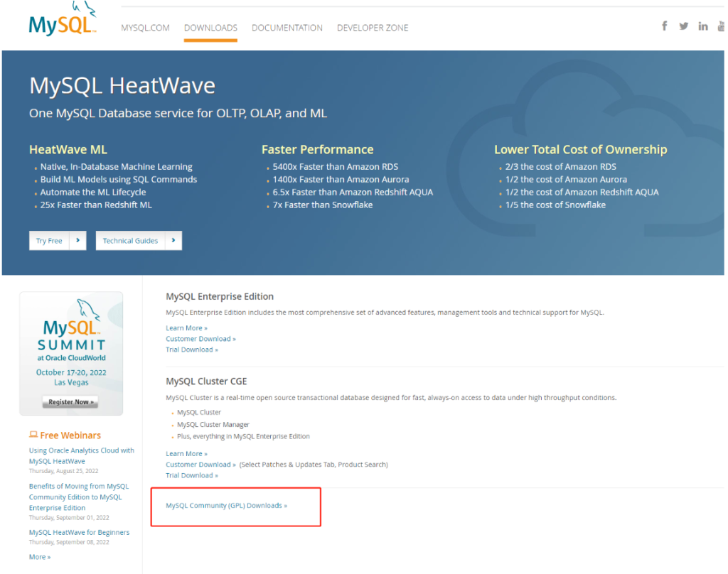The image size is (728, 574).
Task: Open the DEVELOPER ZONE navigation item
Action: (x=373, y=28)
